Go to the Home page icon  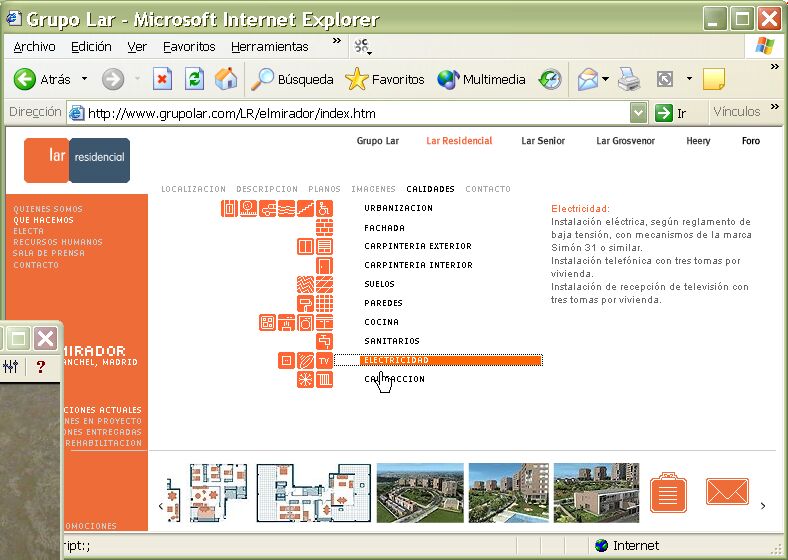pyautogui.click(x=226, y=80)
